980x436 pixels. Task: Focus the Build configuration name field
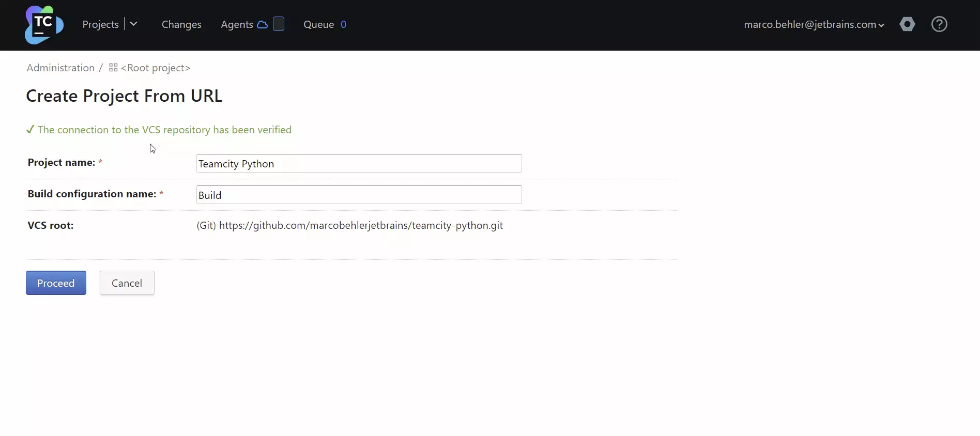pyautogui.click(x=359, y=195)
